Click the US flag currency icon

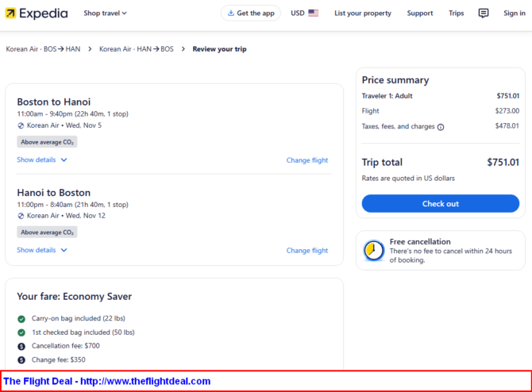314,13
